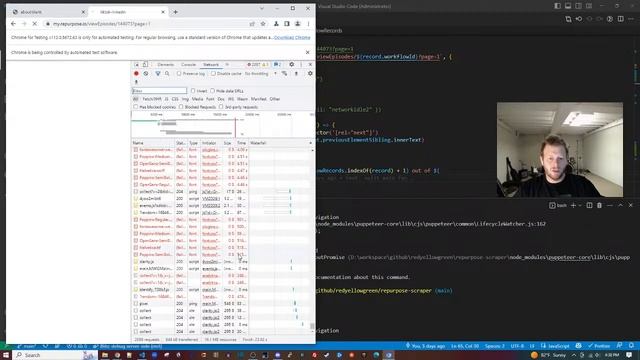The image size is (640, 360).
Task: Open VS Code notifications bell
Action: 631,346
